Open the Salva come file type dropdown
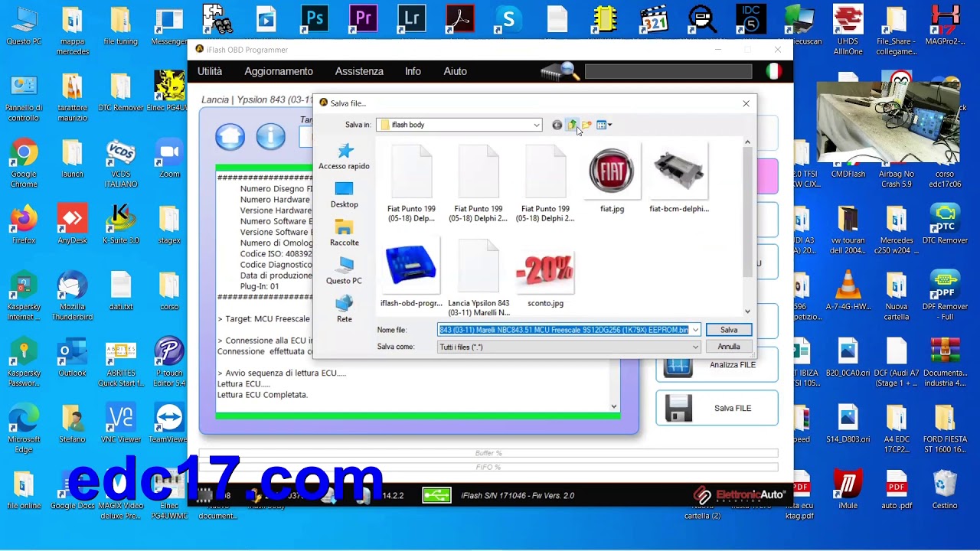Image resolution: width=980 pixels, height=551 pixels. coord(695,347)
